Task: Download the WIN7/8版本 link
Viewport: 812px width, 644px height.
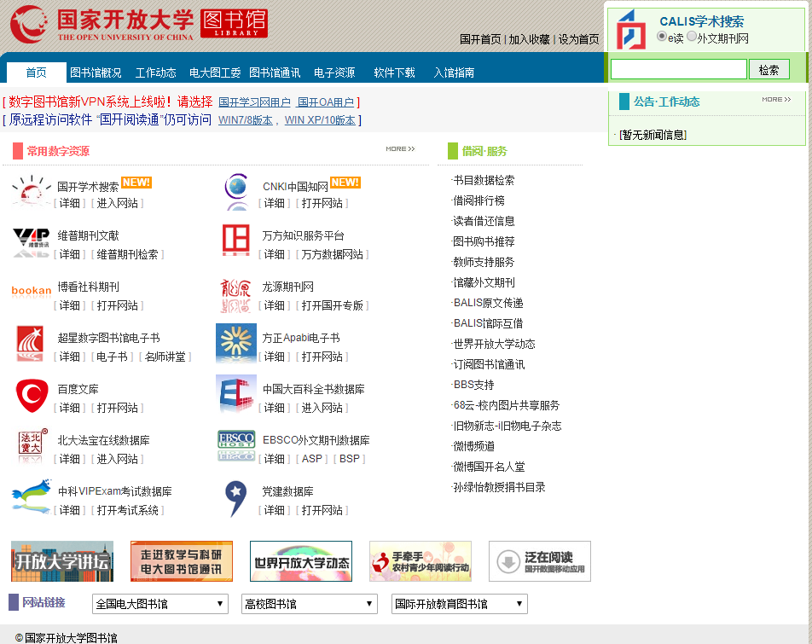Action: tap(246, 120)
